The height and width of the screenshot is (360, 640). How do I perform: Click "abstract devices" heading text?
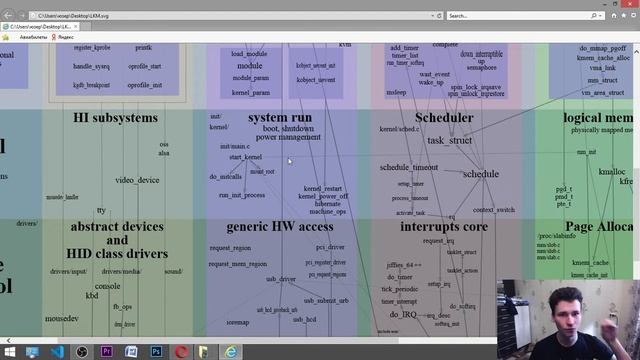tap(117, 227)
